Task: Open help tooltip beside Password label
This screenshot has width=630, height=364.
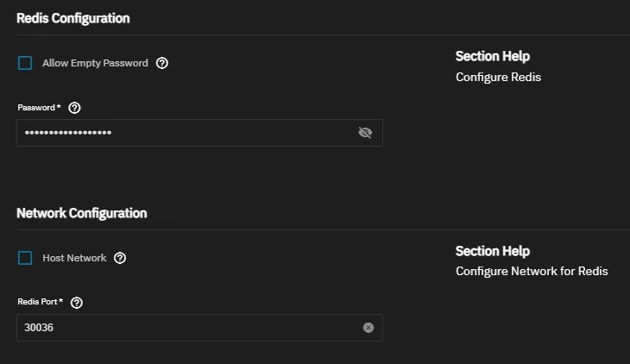Action: pos(74,108)
